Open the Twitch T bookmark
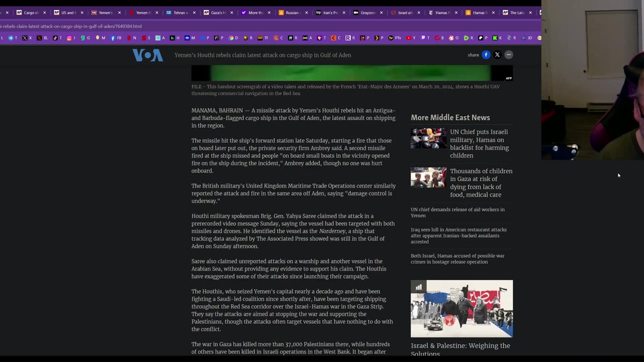 point(426,38)
